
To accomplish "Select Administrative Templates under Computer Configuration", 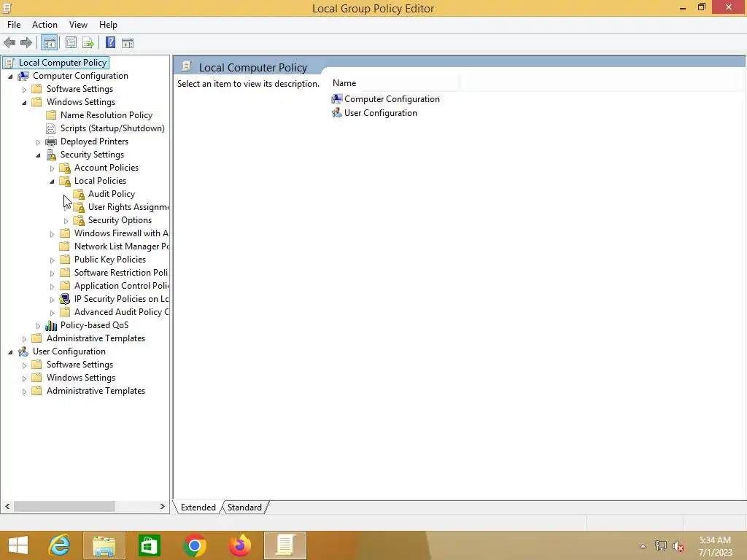I will (x=96, y=338).
